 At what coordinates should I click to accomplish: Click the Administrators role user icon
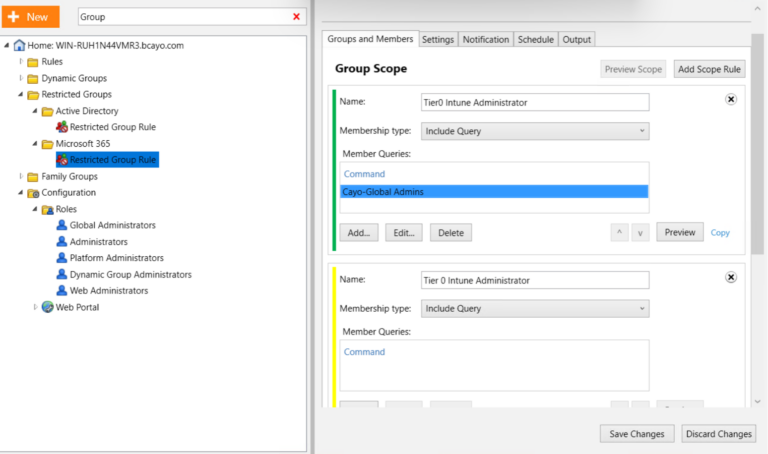(x=62, y=241)
